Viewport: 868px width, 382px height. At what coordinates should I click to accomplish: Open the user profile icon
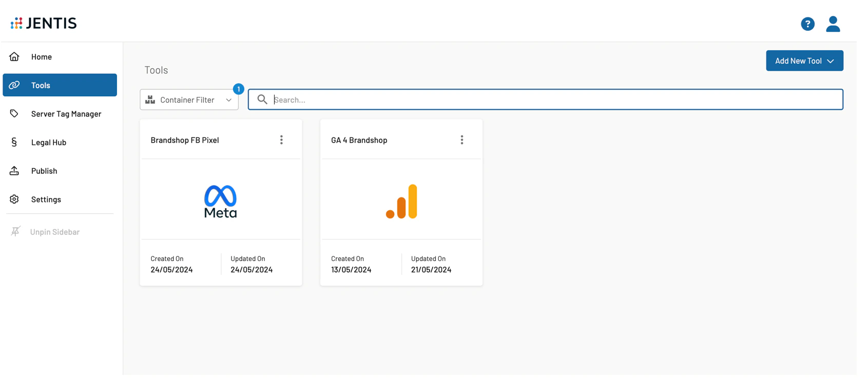pyautogui.click(x=833, y=24)
